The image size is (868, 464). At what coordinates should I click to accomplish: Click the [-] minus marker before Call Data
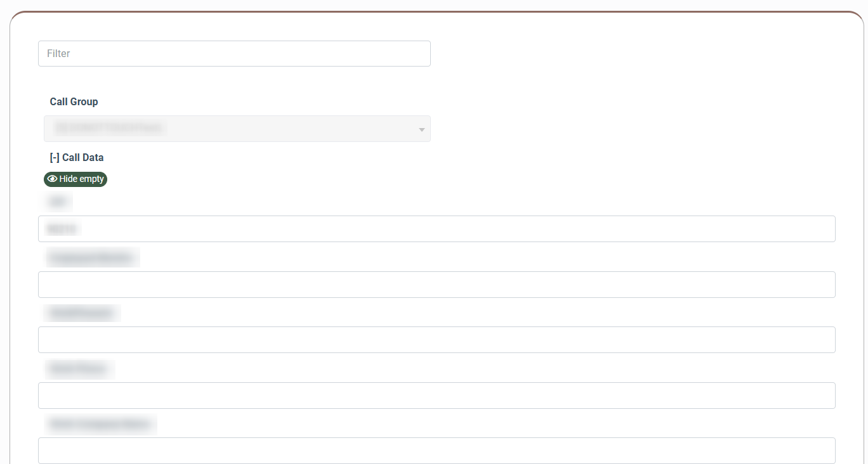point(55,157)
